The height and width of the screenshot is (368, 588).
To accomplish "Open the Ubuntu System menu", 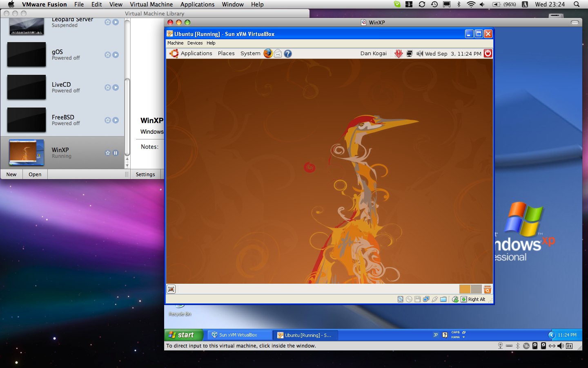I will tap(250, 54).
